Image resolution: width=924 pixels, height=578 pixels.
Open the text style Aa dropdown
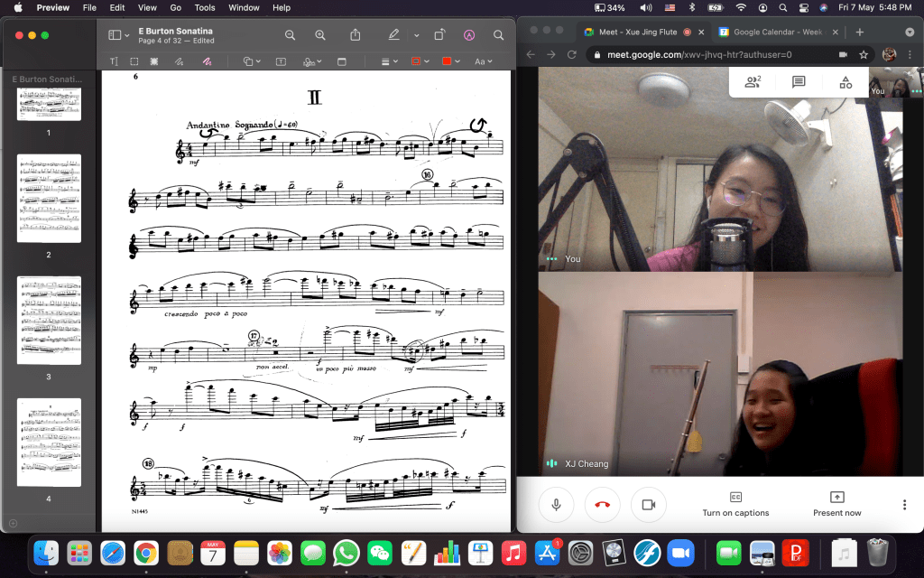click(482, 61)
